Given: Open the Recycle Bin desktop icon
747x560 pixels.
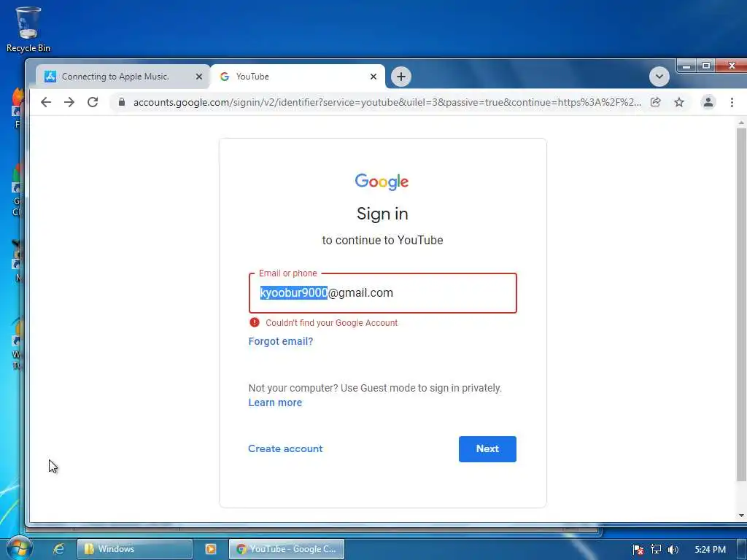Looking at the screenshot, I should (28, 29).
